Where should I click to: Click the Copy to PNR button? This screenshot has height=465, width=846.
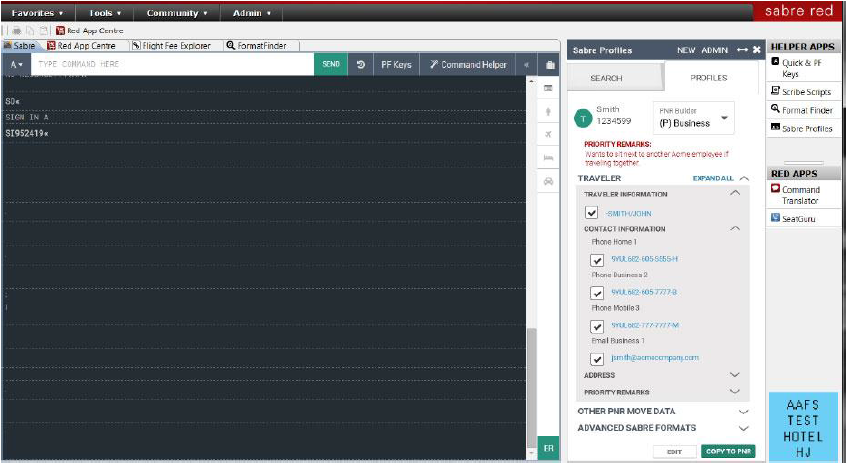click(x=727, y=451)
